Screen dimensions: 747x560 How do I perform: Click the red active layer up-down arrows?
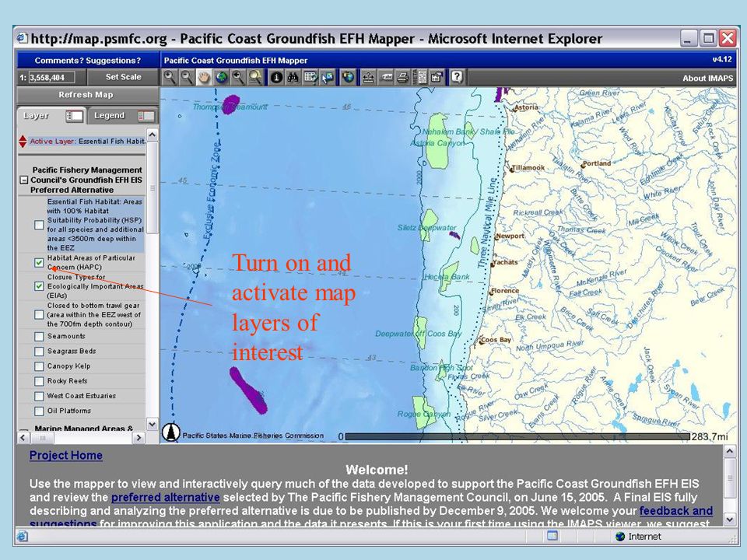[x=23, y=142]
